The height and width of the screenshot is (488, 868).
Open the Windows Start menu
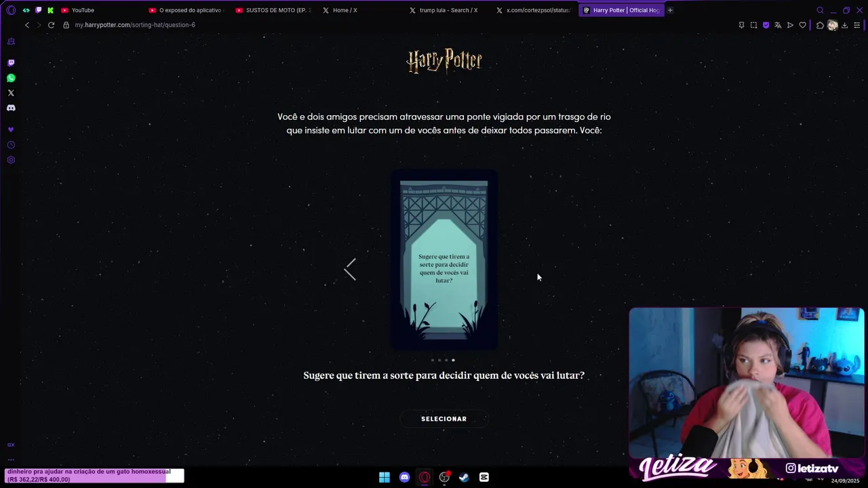click(384, 477)
